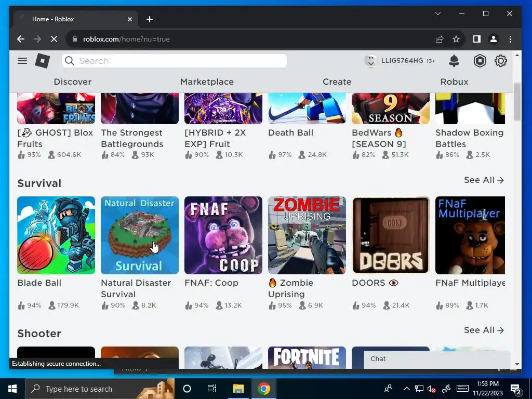Open the Shadow Boxing Battles title
Image resolution: width=532 pixels, height=399 pixels.
coord(470,138)
